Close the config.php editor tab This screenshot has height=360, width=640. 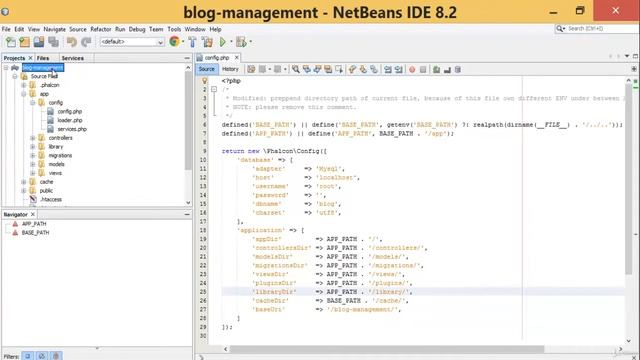click(x=236, y=58)
